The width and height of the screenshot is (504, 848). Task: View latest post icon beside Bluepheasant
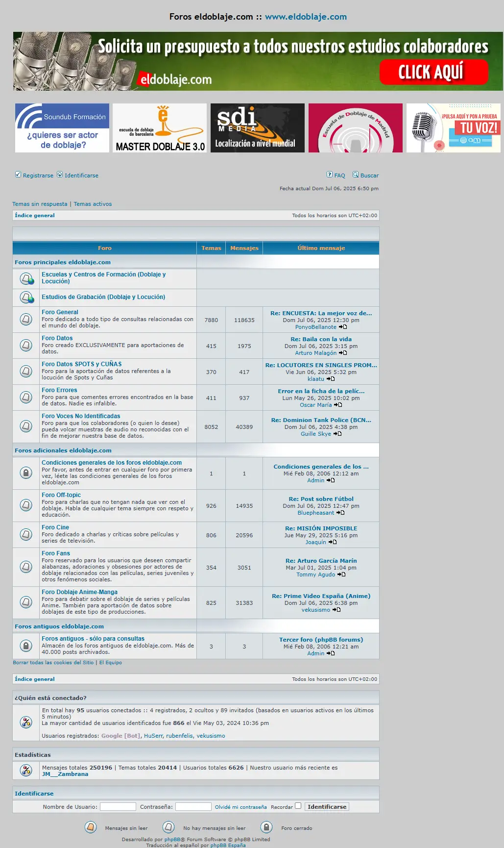tap(340, 513)
